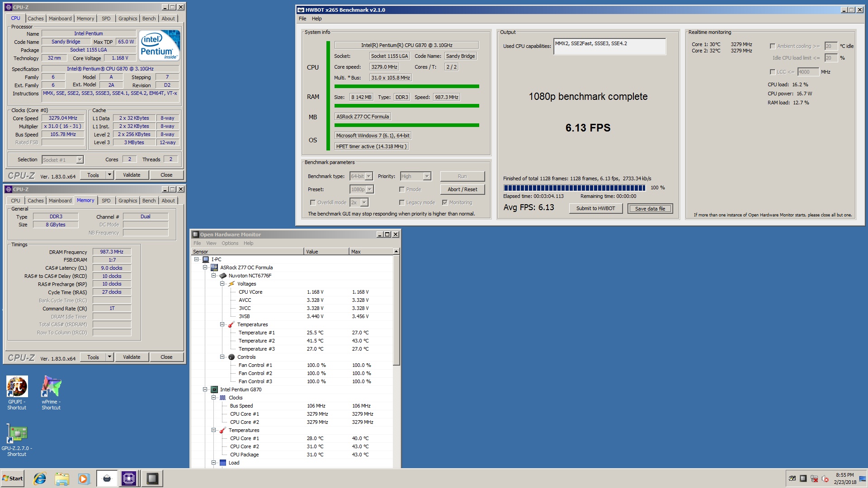Viewport: 868px width, 488px height.
Task: Click Internet Explorer taskbar icon
Action: (40, 479)
